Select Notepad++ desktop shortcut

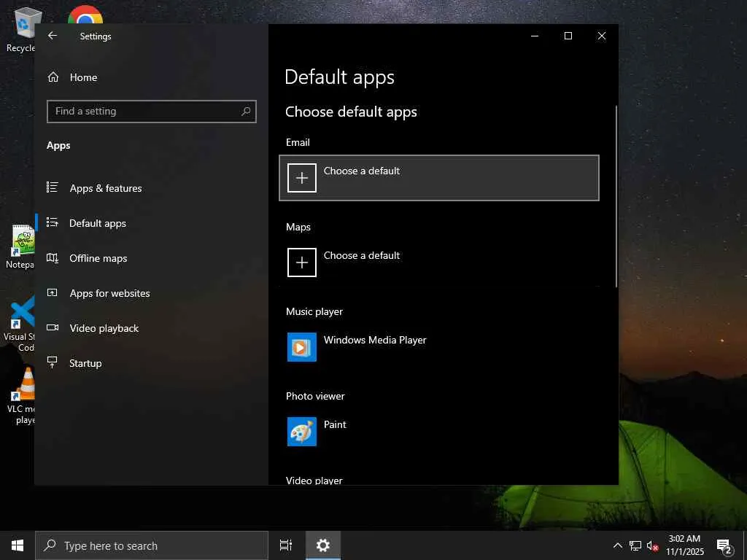[21, 246]
